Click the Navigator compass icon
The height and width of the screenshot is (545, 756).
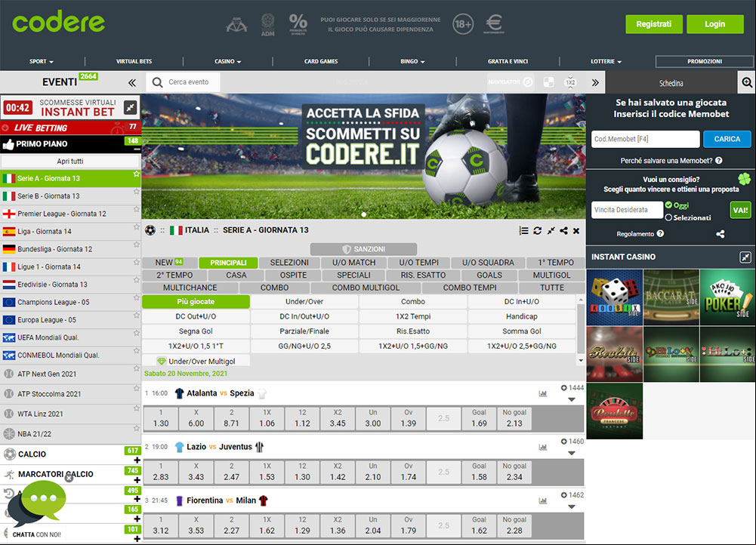click(x=528, y=82)
